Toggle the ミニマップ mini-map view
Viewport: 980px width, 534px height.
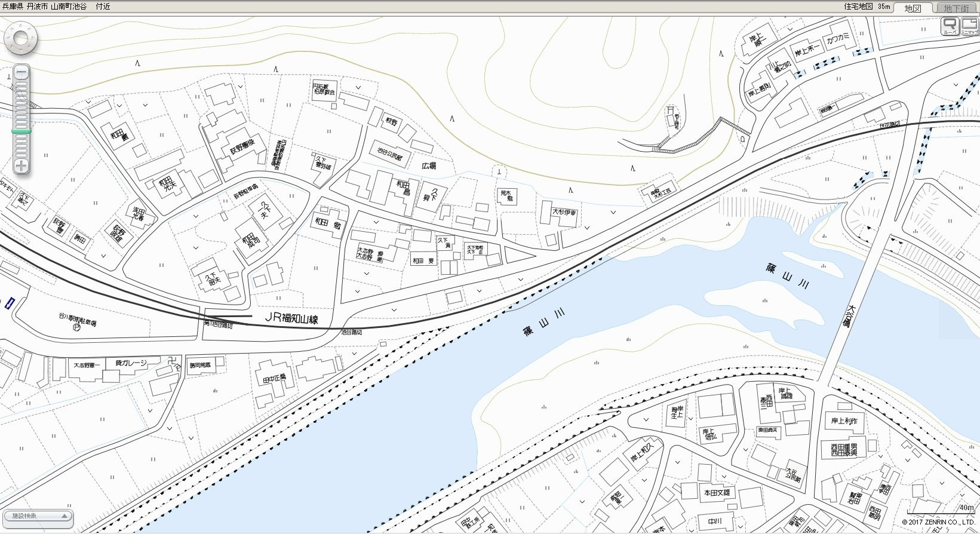pyautogui.click(x=969, y=26)
